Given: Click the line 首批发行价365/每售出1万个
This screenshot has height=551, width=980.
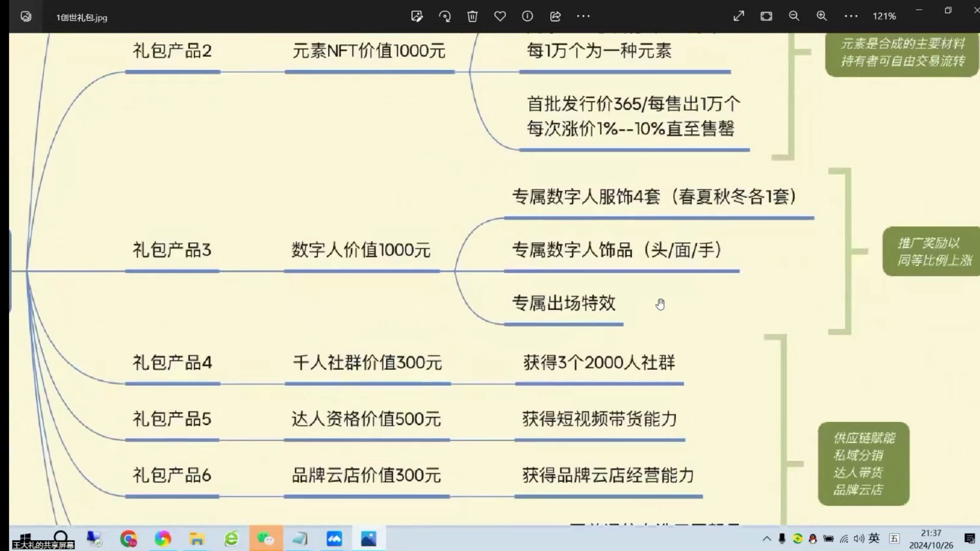Looking at the screenshot, I should (633, 104).
